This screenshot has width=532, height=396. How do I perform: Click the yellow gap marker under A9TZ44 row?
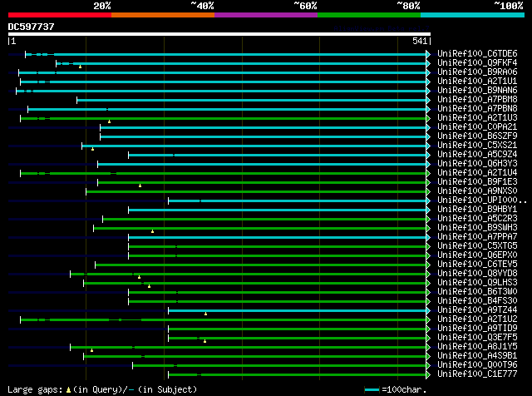tap(206, 314)
